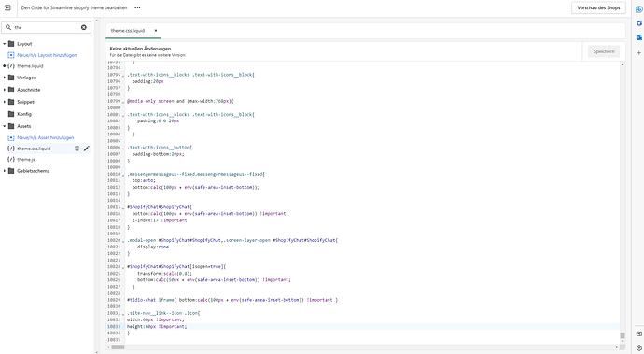Image resolution: width=644 pixels, height=354 pixels.
Task: Open the three-dots more actions menu
Action: point(137,7)
